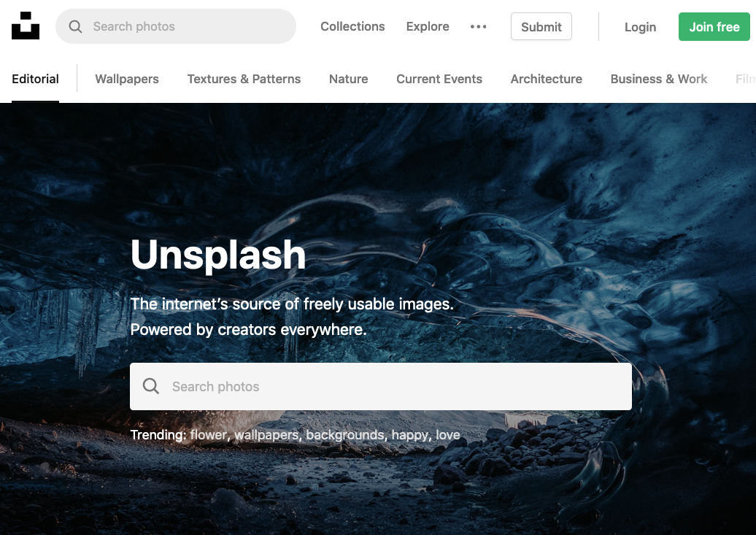The height and width of the screenshot is (535, 756).
Task: Click the green Join free button
Action: tap(714, 27)
